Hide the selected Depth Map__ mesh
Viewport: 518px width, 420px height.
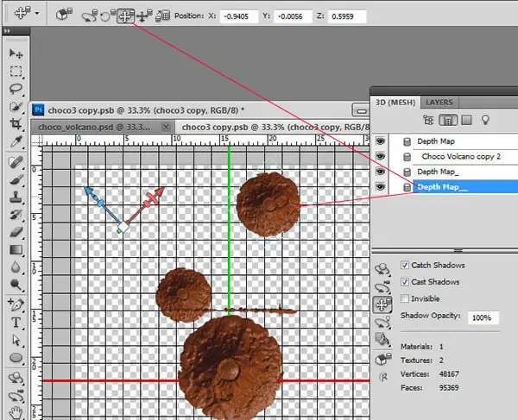coord(380,187)
